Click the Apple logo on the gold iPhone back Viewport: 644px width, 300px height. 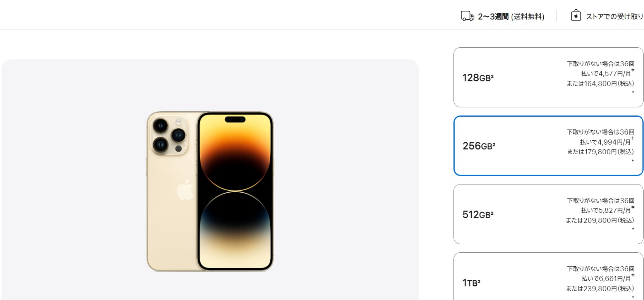(185, 190)
